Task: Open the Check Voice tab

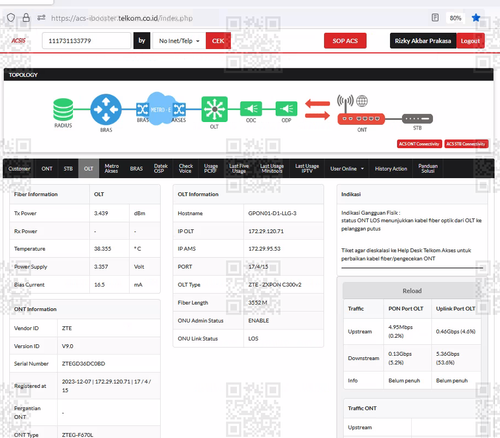Action: [186, 169]
